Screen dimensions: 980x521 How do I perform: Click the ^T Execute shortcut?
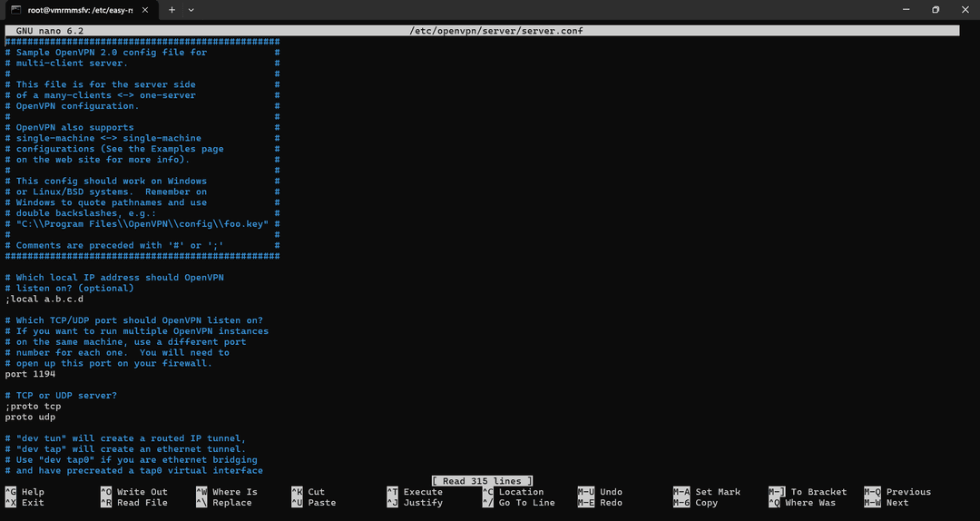(x=415, y=492)
